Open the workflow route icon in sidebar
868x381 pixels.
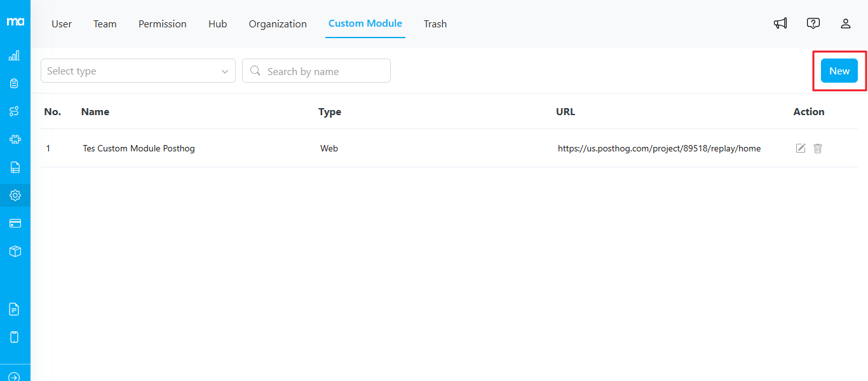[x=15, y=111]
